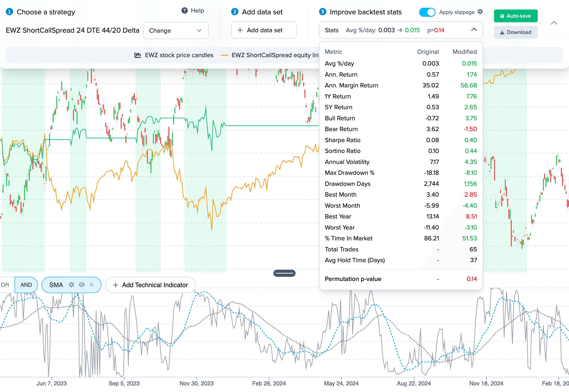Click the Add data set button
Screen dimensions: 569x392
264,30
